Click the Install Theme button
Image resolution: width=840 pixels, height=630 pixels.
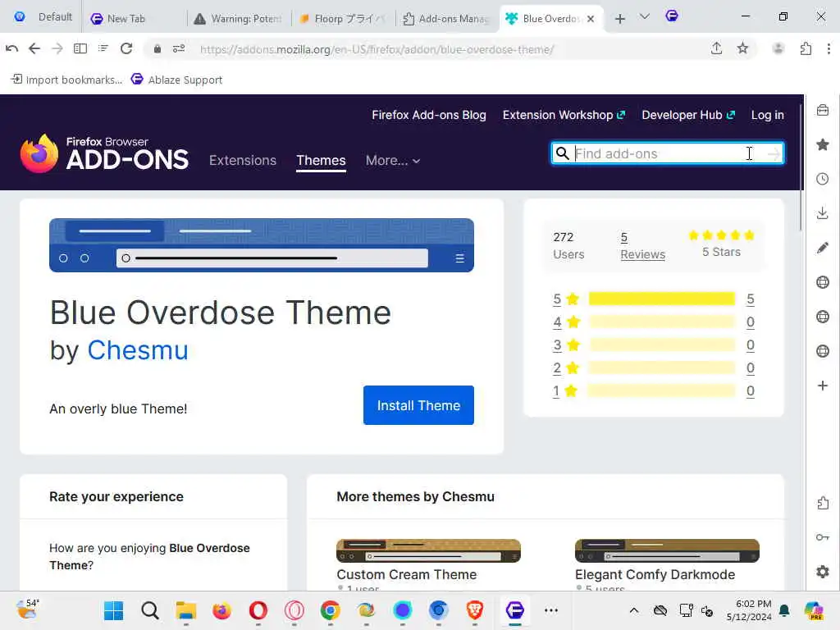pyautogui.click(x=418, y=405)
